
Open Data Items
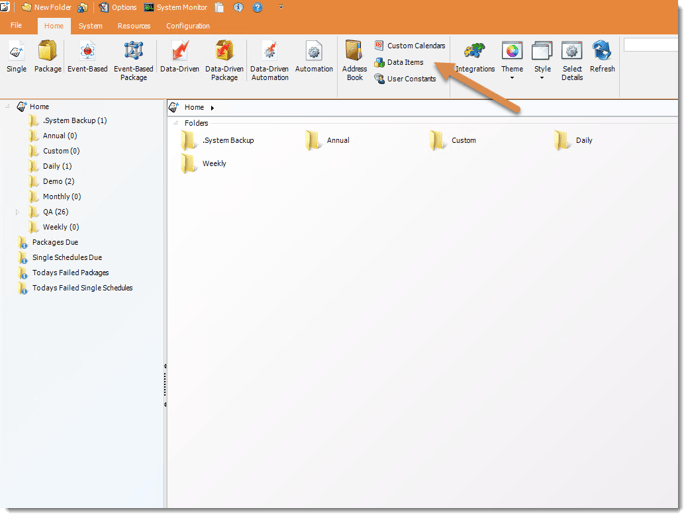click(399, 62)
